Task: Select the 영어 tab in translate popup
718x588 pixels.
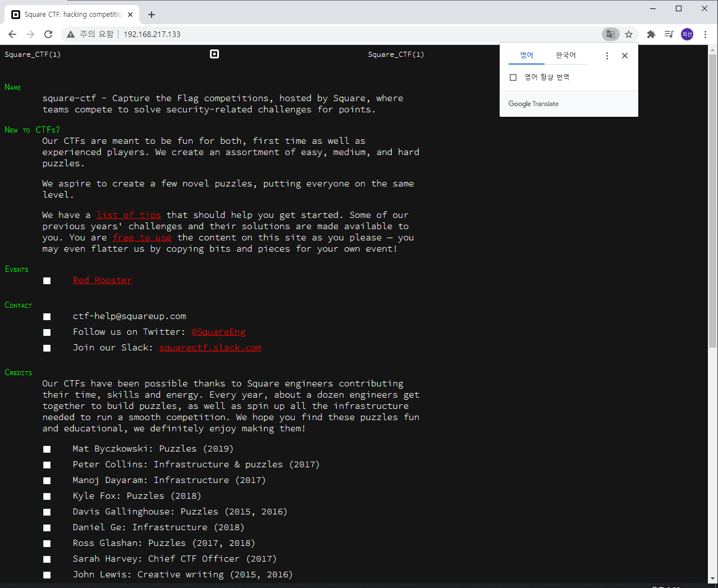Action: point(527,55)
